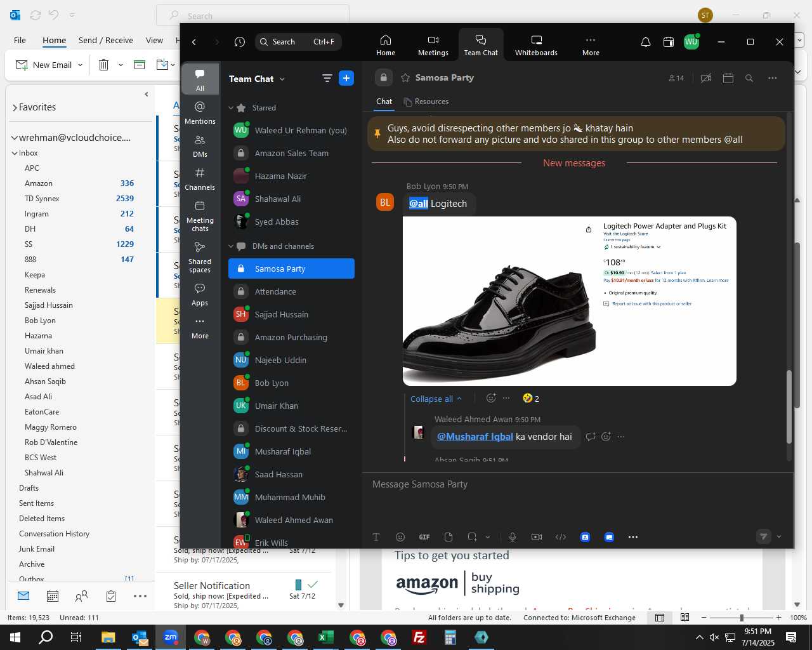Image resolution: width=812 pixels, height=650 pixels.
Task: Filter the Team Chat list
Action: point(327,78)
